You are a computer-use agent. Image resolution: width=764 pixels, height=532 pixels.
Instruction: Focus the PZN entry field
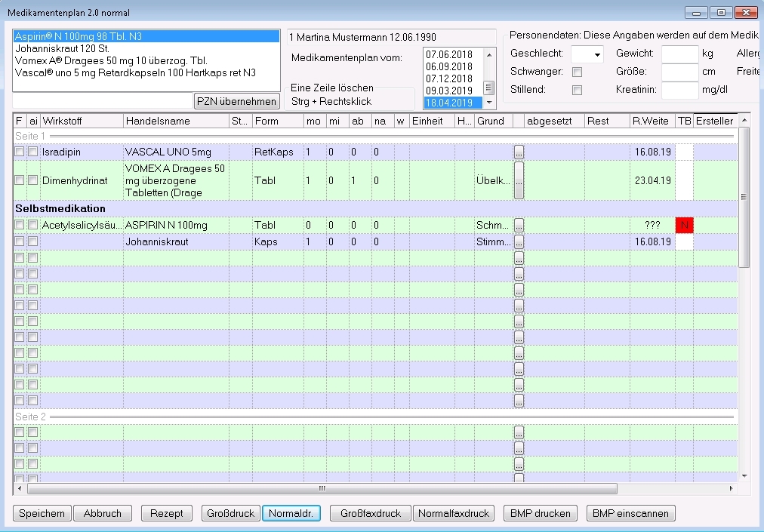103,101
